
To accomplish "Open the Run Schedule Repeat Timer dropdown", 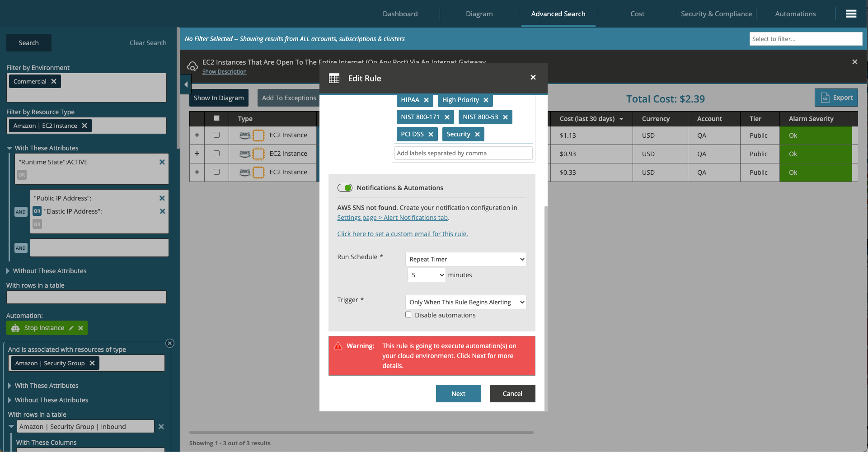I will [466, 259].
